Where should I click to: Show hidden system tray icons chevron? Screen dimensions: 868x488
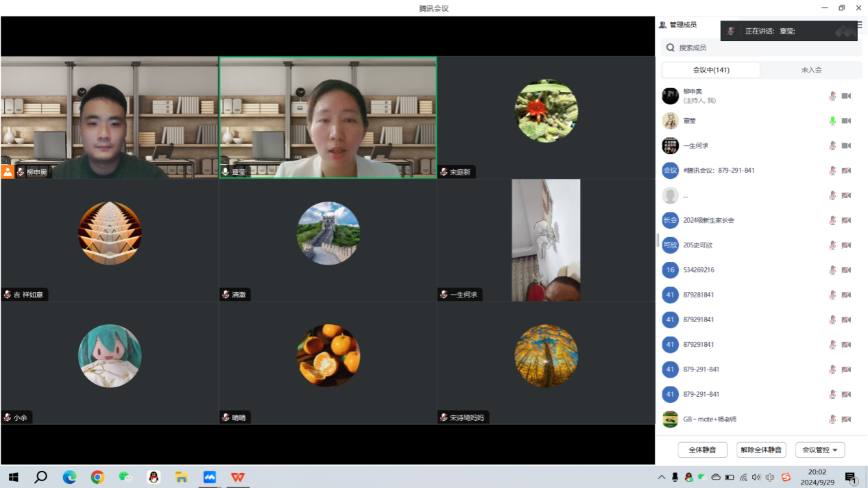tap(661, 477)
